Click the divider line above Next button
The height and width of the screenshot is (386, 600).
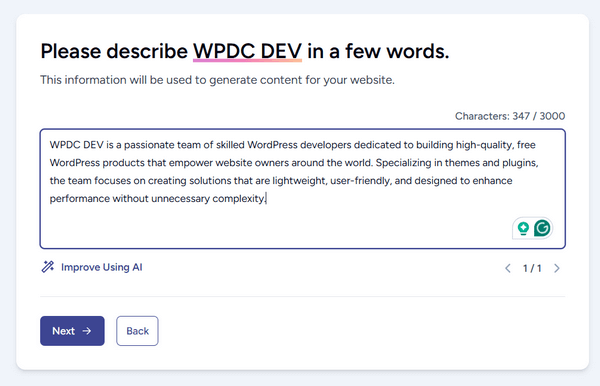click(x=303, y=296)
